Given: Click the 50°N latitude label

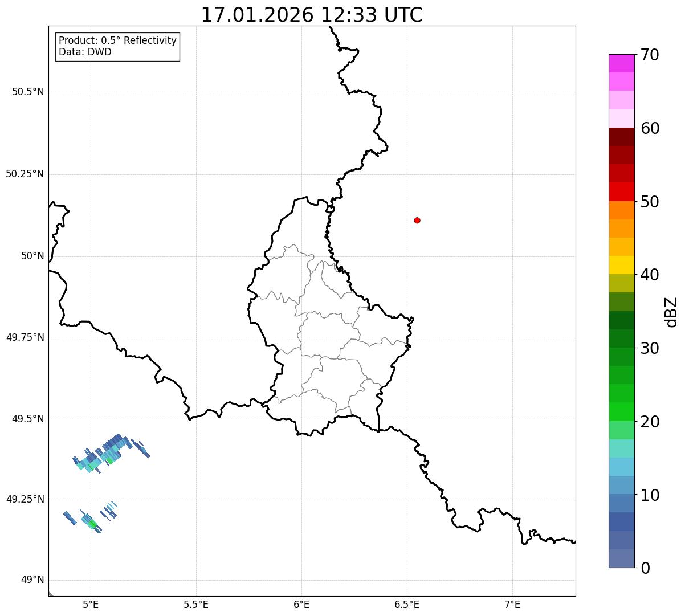Looking at the screenshot, I should (x=32, y=256).
